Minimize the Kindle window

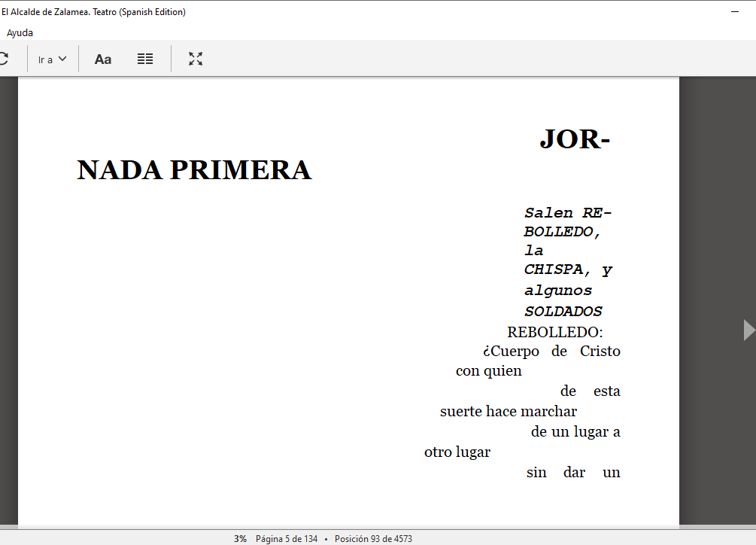click(x=735, y=11)
